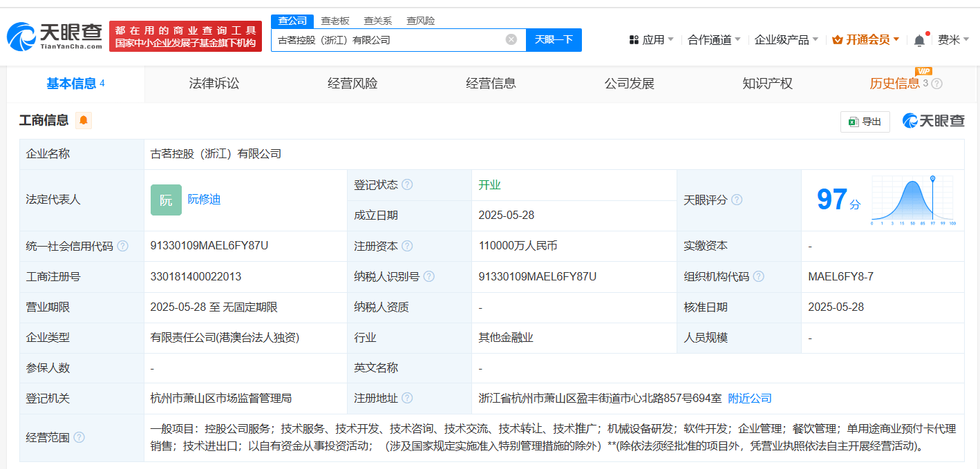
Task: Click enterprise type 有限责任公司(港澳台法人独资)
Action: [225, 337]
